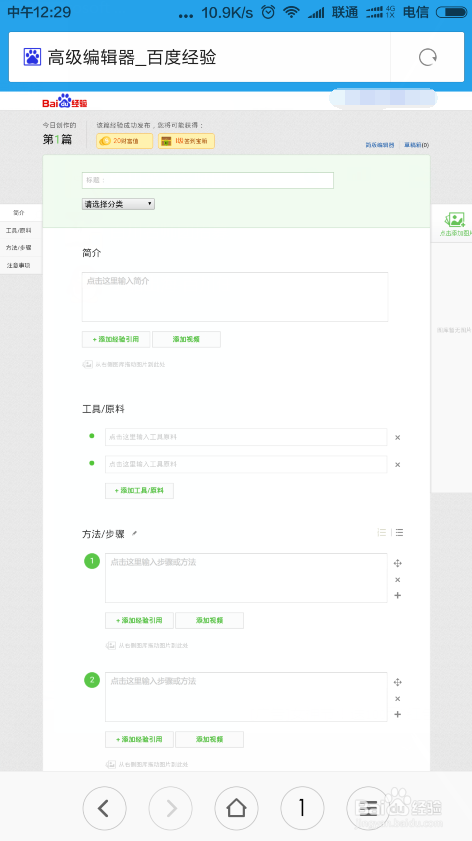Click the 简介 text area
Image resolution: width=472 pixels, height=841 pixels.
click(235, 297)
